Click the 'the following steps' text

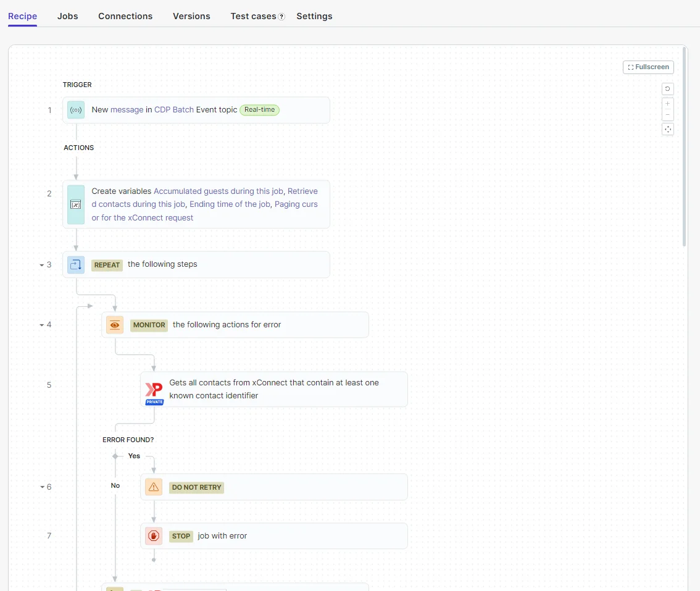(x=162, y=264)
